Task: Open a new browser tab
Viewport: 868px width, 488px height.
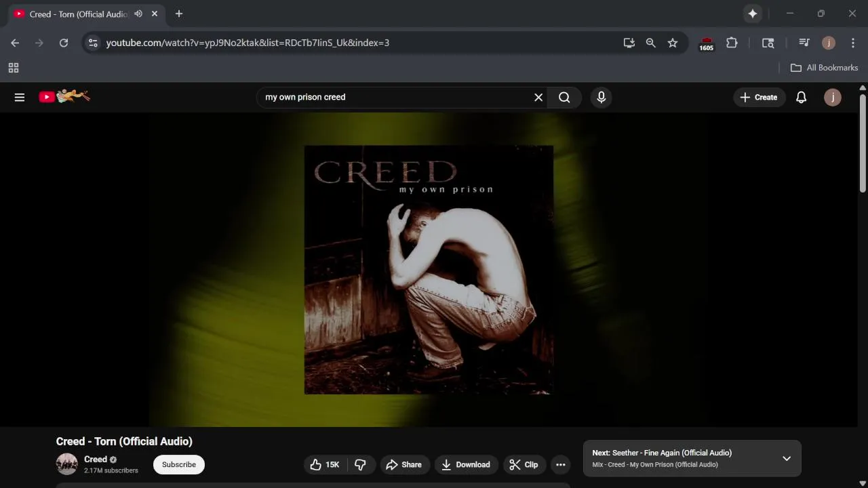Action: click(179, 14)
